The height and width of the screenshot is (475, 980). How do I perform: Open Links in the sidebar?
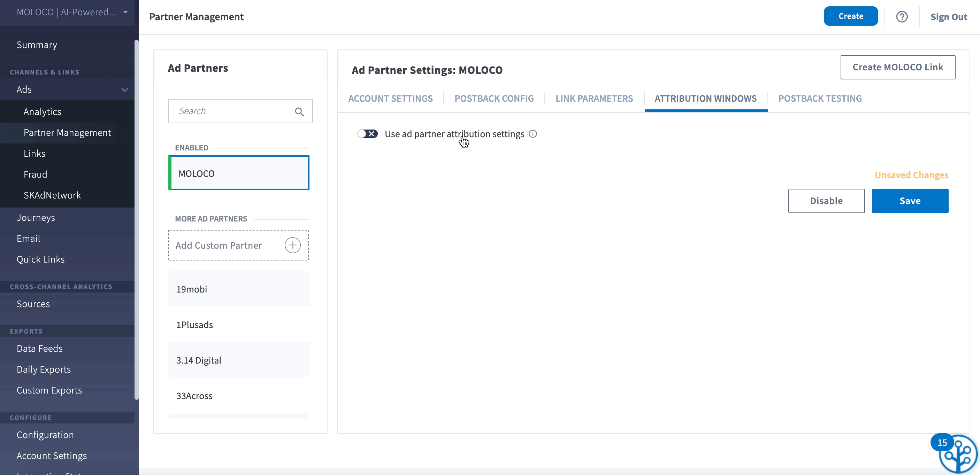pos(34,154)
